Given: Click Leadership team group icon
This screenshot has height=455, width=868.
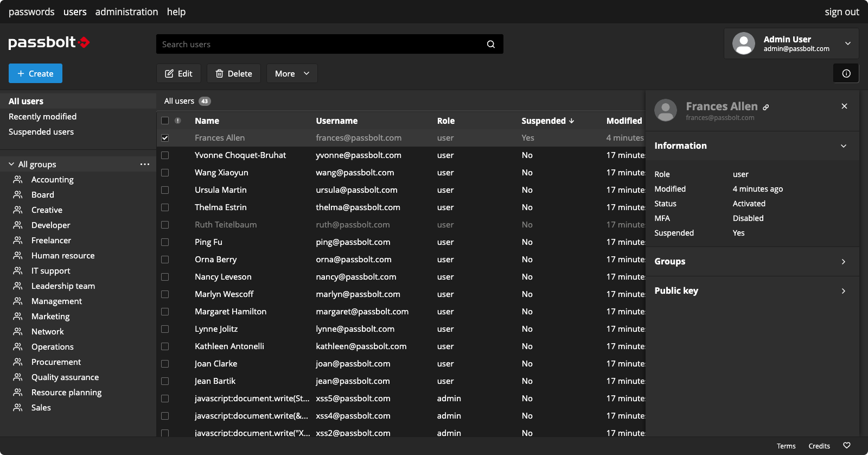Looking at the screenshot, I should [x=18, y=286].
